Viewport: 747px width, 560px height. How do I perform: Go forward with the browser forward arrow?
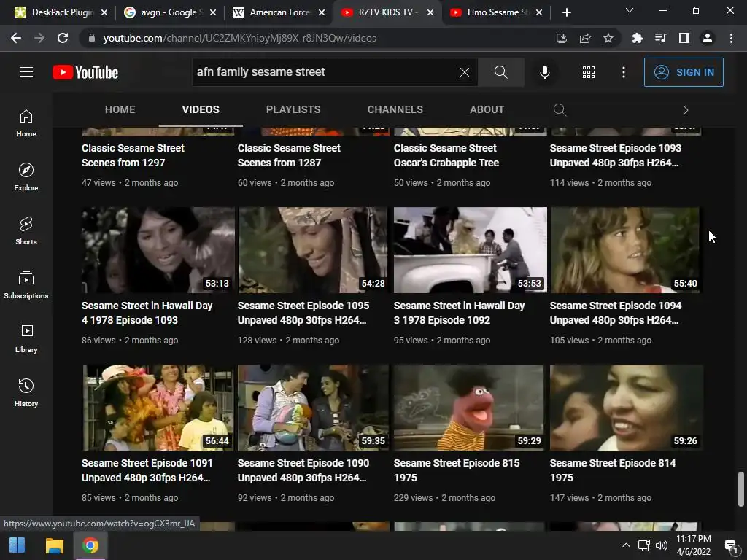point(39,38)
